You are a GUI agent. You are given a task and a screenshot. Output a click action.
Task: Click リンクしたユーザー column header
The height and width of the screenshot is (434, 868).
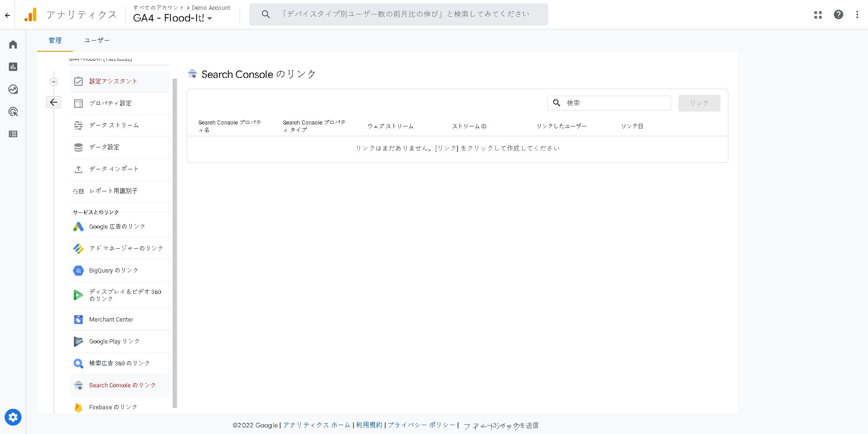pyautogui.click(x=562, y=126)
